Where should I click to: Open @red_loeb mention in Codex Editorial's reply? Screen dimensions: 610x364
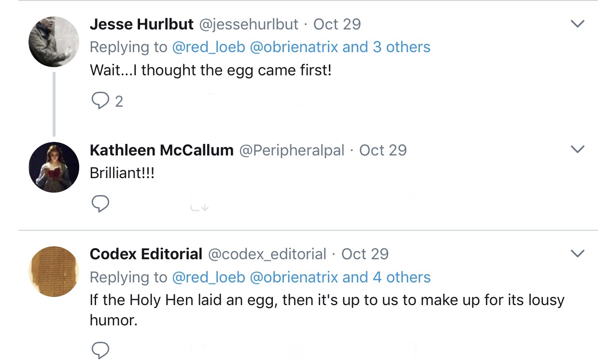click(209, 278)
